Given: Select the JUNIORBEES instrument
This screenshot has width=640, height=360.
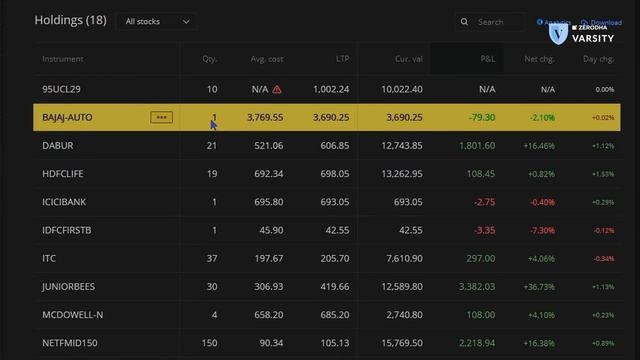Looking at the screenshot, I should (69, 287).
